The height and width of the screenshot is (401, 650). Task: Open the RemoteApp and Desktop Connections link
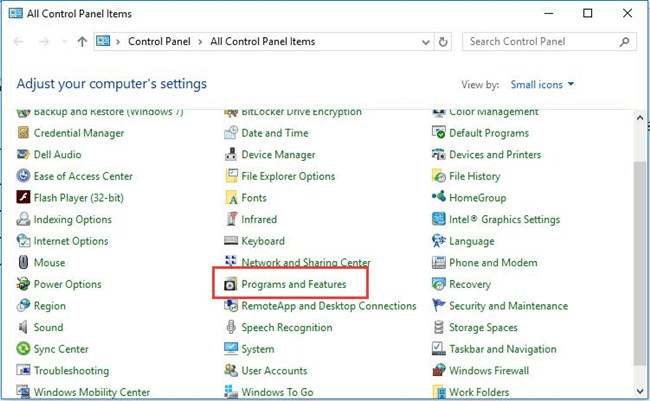click(329, 306)
